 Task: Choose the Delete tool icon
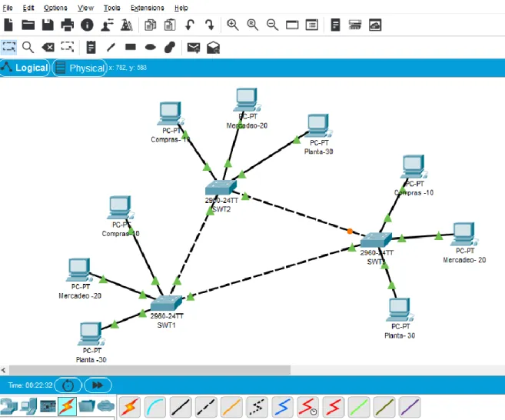pyautogui.click(x=48, y=48)
